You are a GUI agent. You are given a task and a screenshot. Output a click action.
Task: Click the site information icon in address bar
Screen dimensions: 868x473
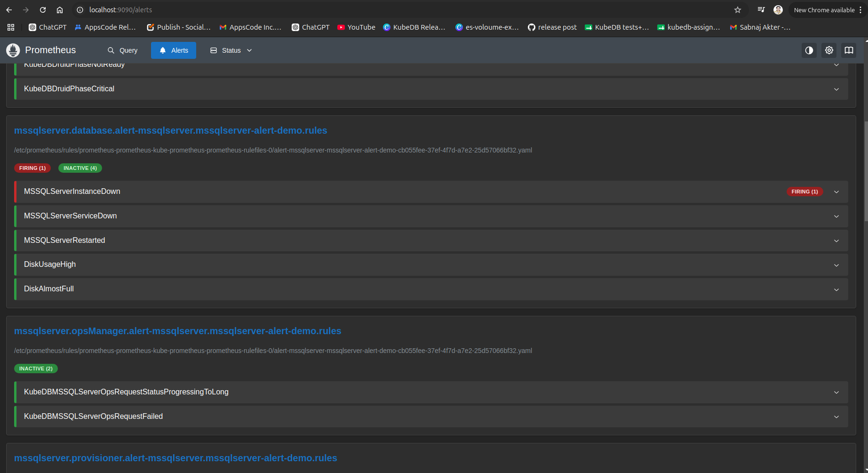point(80,10)
